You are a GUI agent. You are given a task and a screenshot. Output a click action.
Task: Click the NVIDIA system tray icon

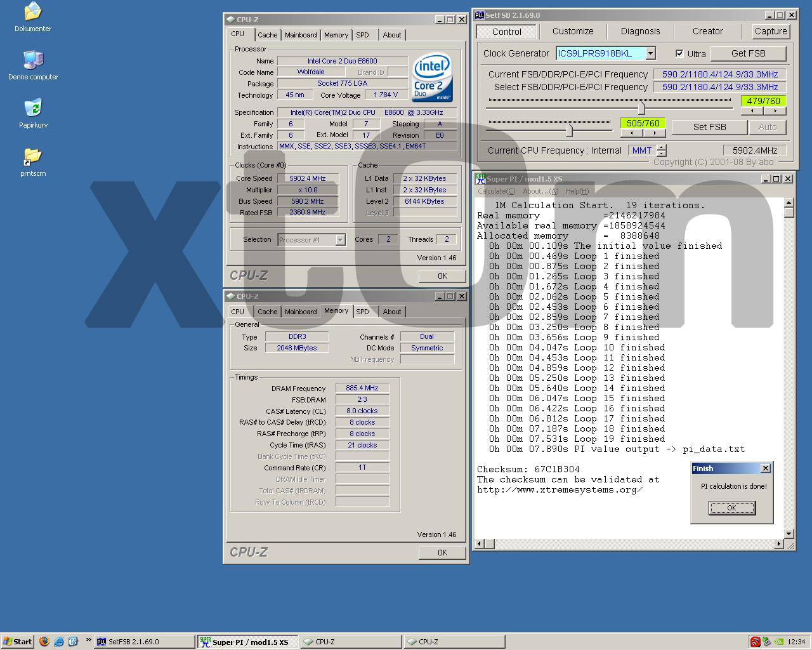coord(778,641)
